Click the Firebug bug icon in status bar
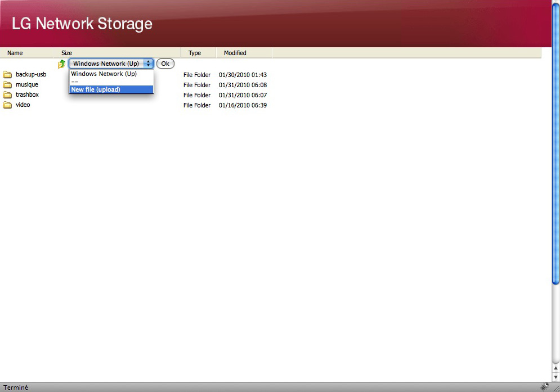Image resolution: width=560 pixels, height=392 pixels. click(544, 387)
